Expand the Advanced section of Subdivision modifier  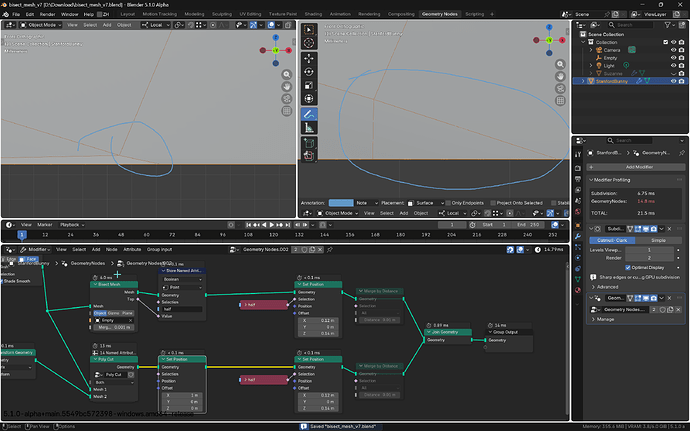(594, 287)
